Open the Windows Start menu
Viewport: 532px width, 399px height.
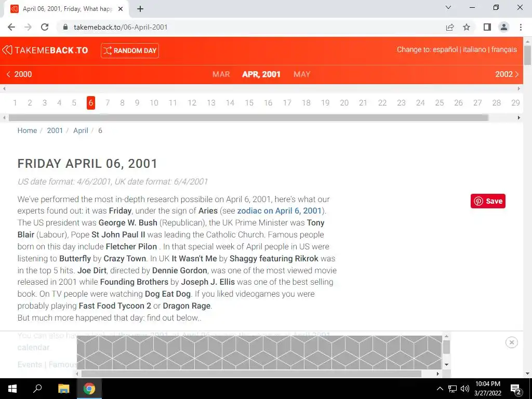tap(12, 389)
